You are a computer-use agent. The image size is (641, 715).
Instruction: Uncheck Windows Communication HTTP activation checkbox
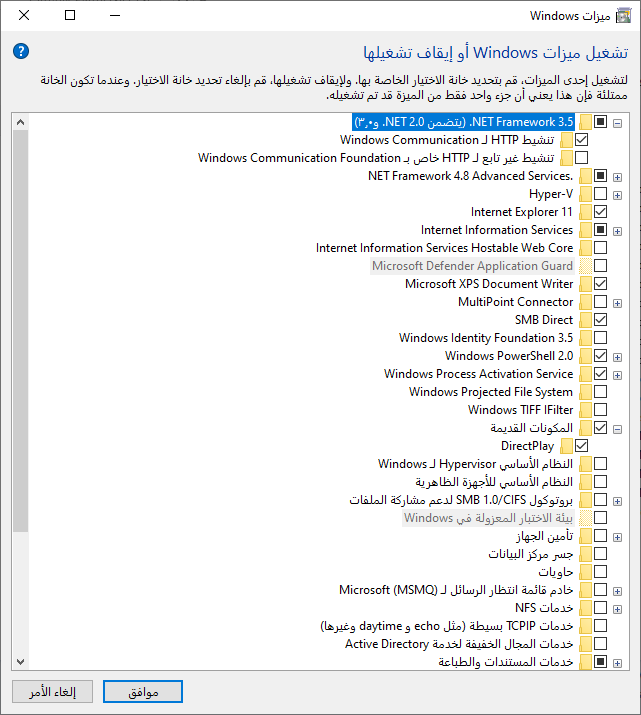pos(581,140)
